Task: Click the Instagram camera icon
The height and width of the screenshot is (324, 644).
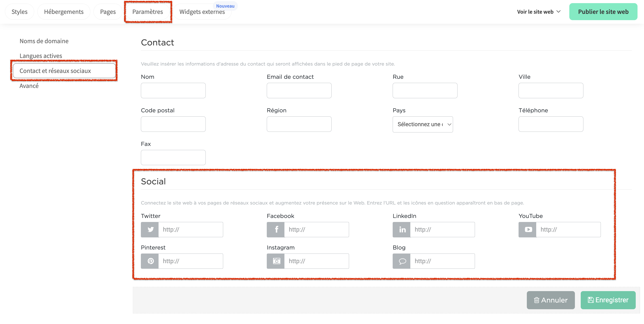Action: tap(276, 261)
